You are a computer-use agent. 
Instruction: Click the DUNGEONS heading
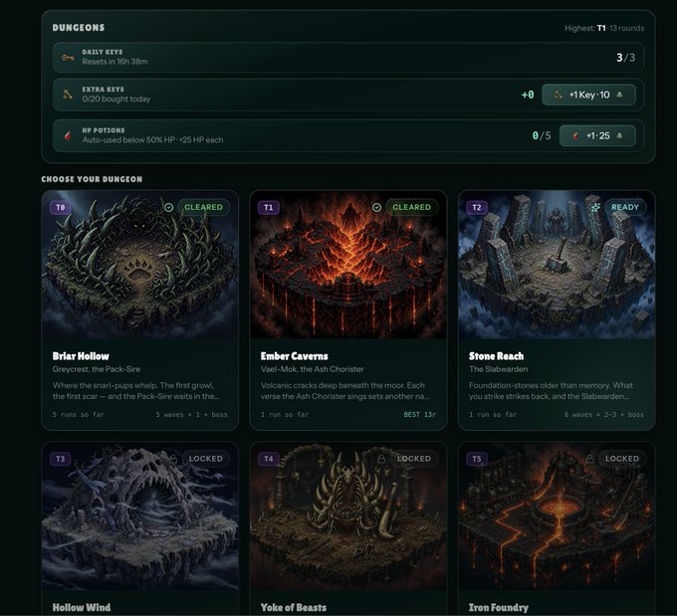pos(79,28)
